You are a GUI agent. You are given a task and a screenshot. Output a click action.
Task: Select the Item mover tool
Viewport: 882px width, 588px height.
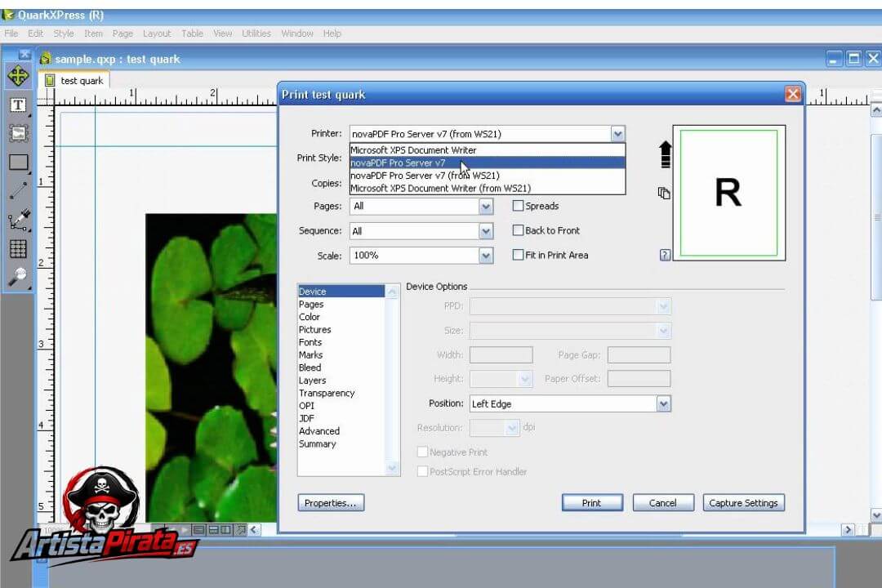tap(18, 75)
